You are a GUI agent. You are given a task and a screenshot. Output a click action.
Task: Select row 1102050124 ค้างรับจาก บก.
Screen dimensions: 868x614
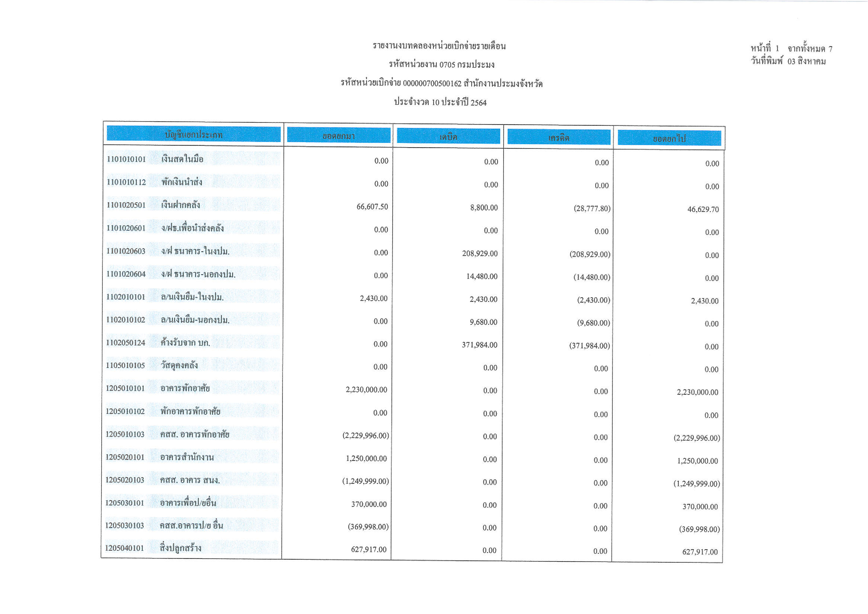[x=185, y=343]
